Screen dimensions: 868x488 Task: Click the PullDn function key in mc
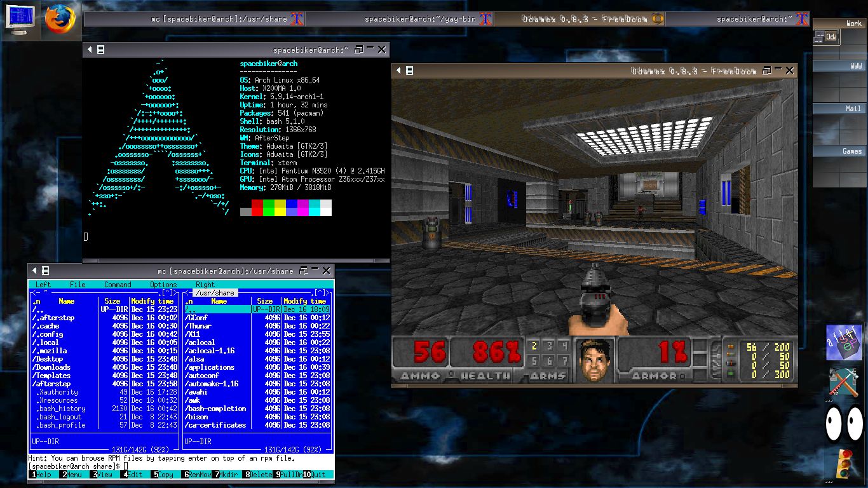(288, 475)
